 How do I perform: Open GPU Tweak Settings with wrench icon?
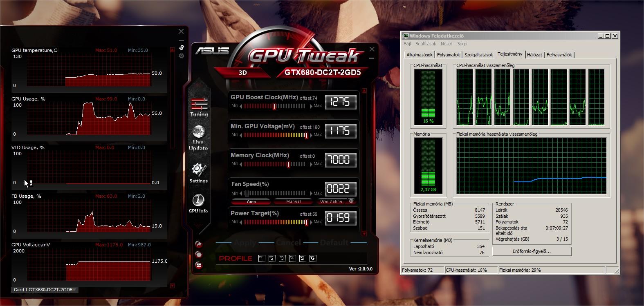(199, 173)
